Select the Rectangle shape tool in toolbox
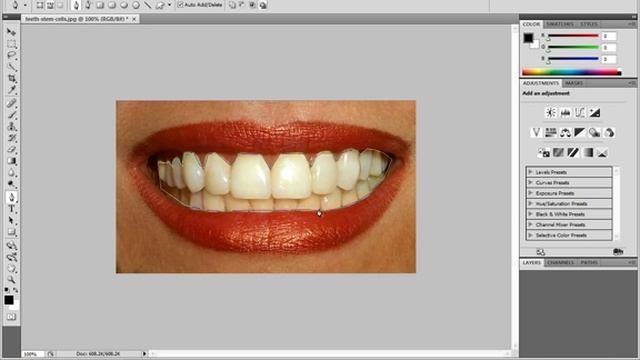640x360 pixels. (x=11, y=232)
